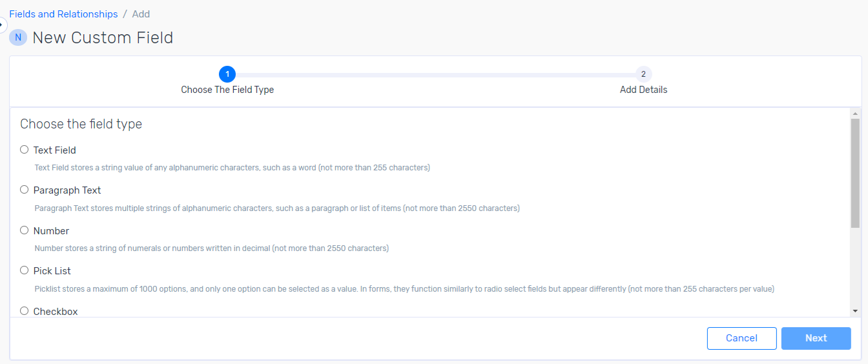Select the Paragraph Text radio button
Image resolution: width=868 pixels, height=364 pixels.
click(x=25, y=190)
